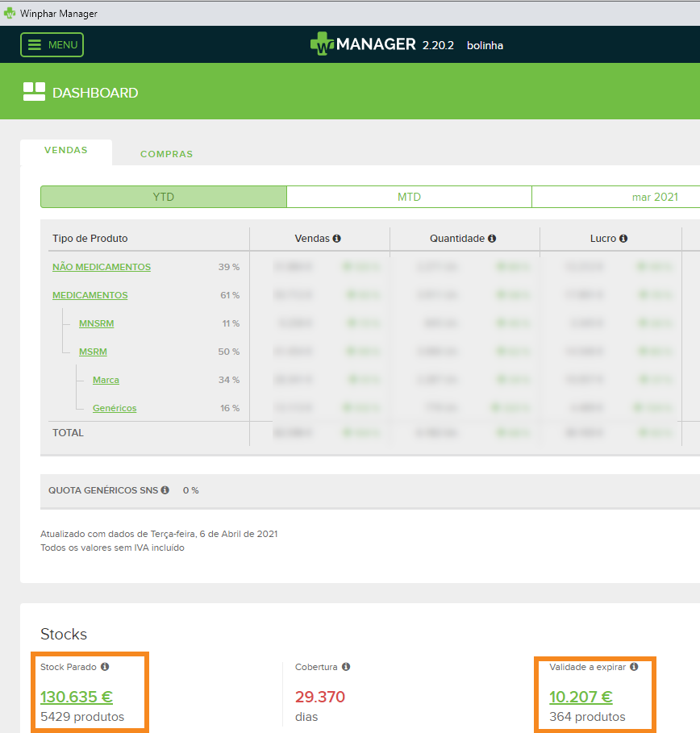The height and width of the screenshot is (733, 700).
Task: Click the Validade a expirar info icon
Action: [x=634, y=667]
